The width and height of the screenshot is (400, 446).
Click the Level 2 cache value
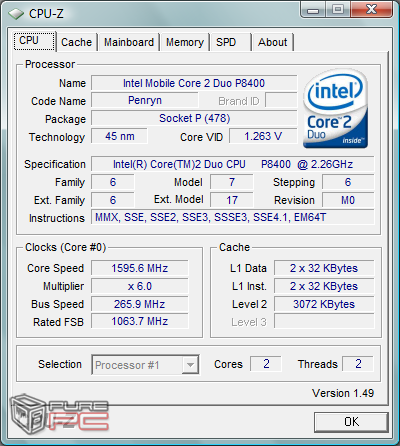[324, 304]
